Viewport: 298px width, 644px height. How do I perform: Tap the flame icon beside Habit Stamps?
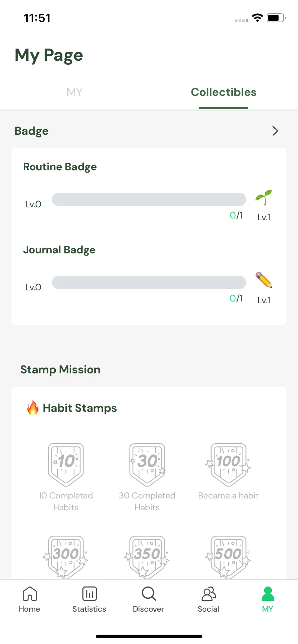pyautogui.click(x=33, y=408)
